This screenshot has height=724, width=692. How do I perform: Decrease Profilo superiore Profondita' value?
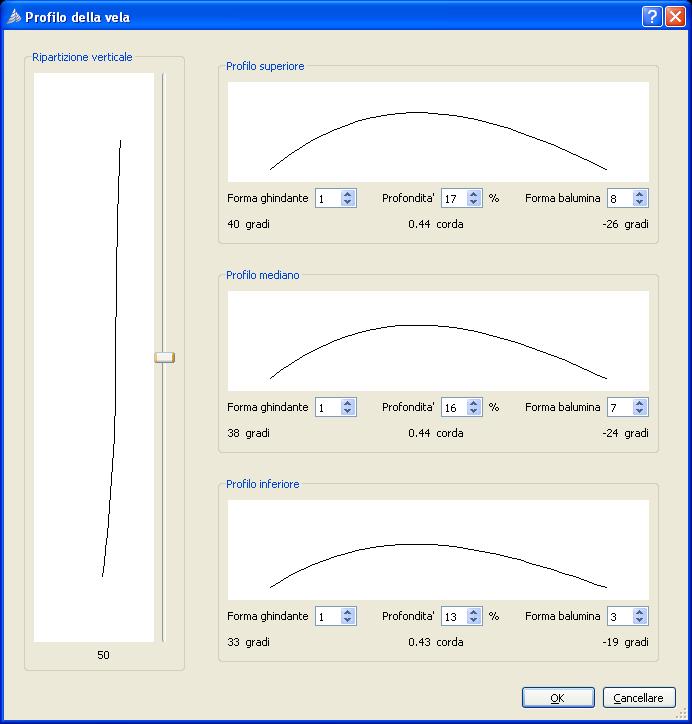tap(474, 203)
